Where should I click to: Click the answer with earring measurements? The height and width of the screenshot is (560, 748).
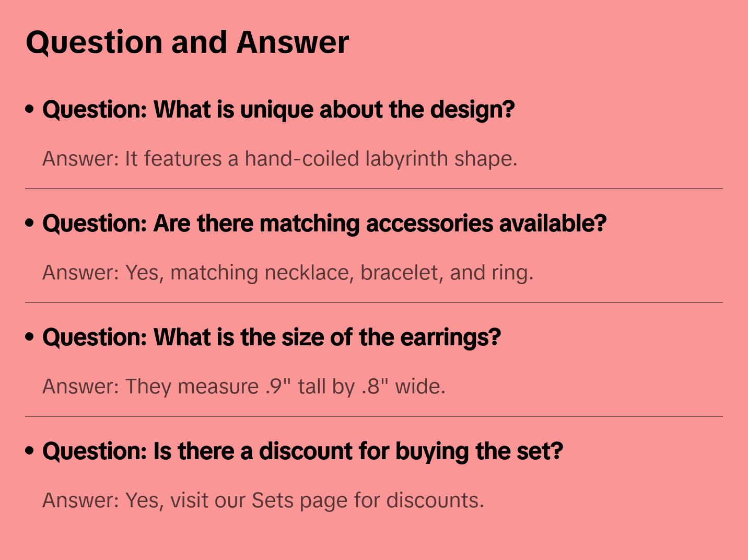coord(243,387)
